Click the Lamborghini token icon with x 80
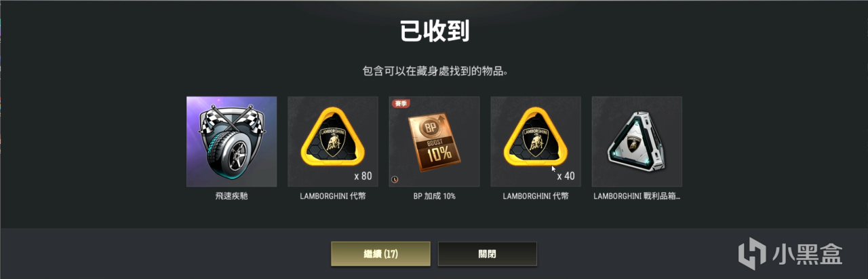868x279 pixels. point(333,141)
